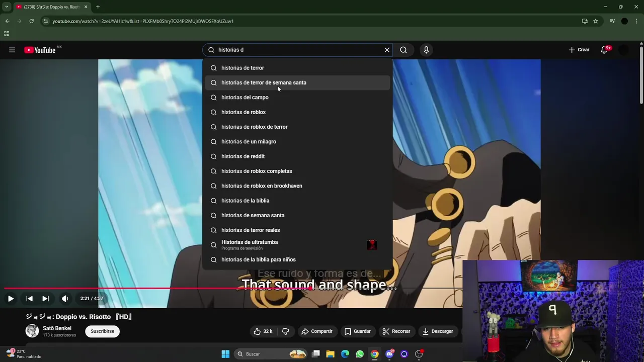Open the weather widget showing 22°C

click(24, 354)
